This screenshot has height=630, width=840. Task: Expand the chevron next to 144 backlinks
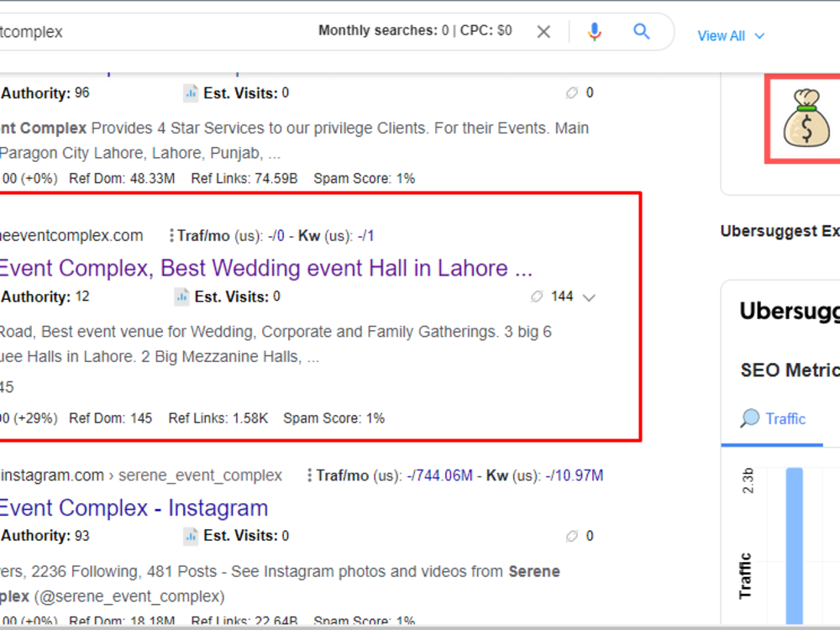click(x=589, y=298)
